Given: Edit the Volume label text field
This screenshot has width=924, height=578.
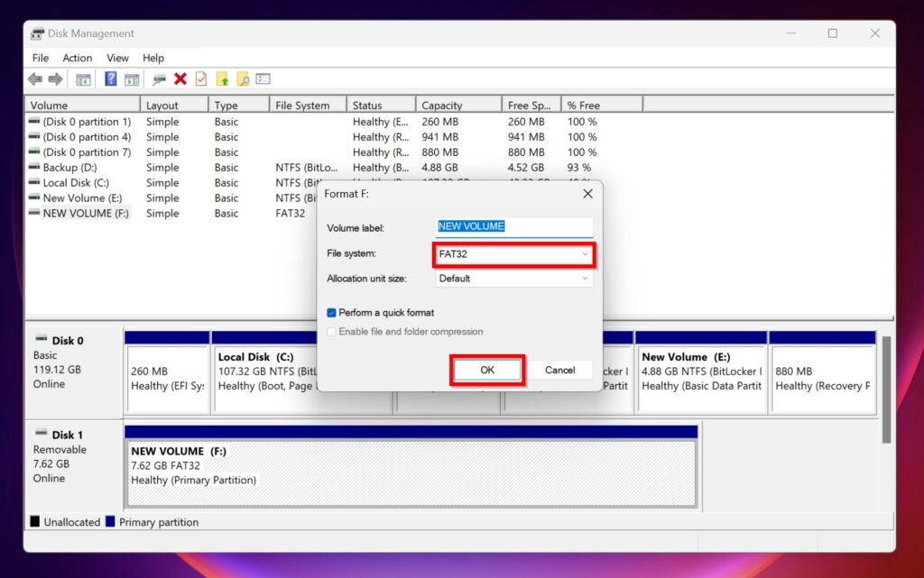Looking at the screenshot, I should point(513,226).
